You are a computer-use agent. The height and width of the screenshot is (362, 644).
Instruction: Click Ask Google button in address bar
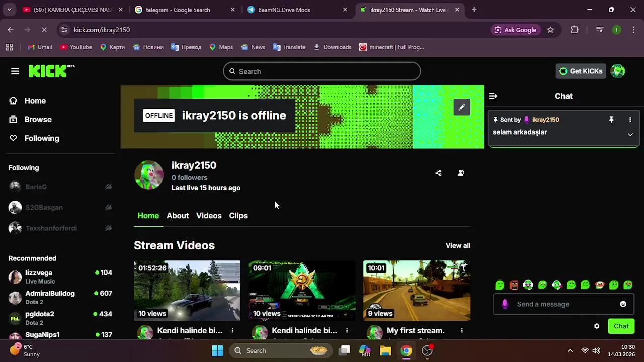point(516,30)
